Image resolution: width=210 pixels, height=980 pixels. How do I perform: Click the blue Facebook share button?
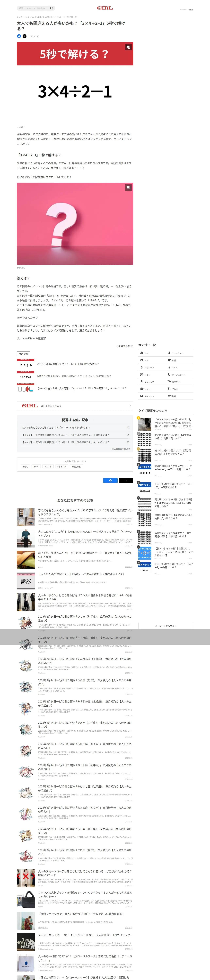coord(111,481)
